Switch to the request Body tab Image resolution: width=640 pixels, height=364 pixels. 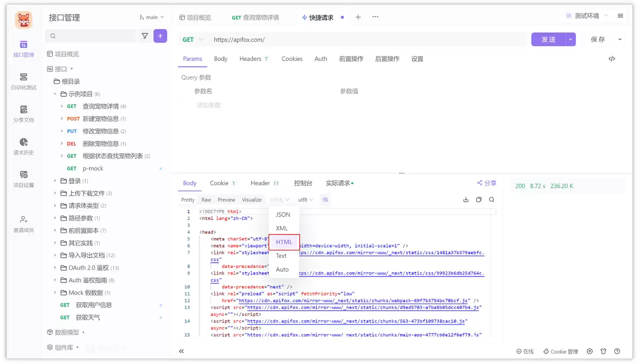coord(220,58)
